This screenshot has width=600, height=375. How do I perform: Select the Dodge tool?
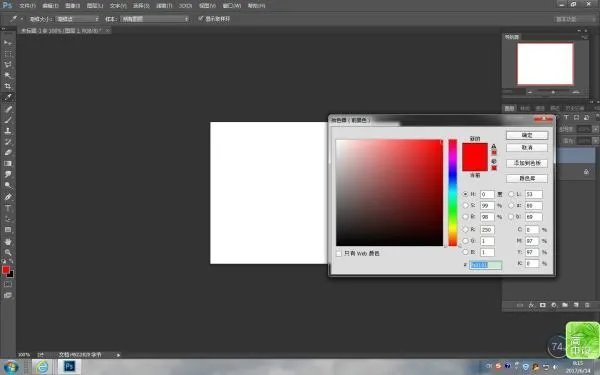point(8,185)
